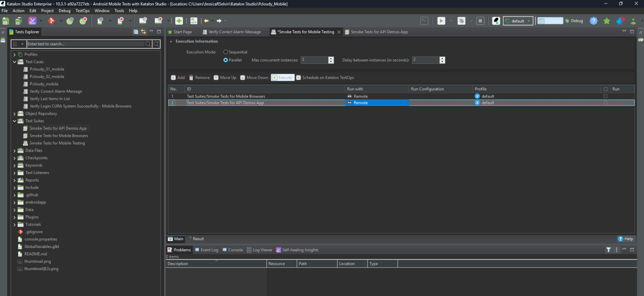Open the Console tab

click(x=233, y=250)
